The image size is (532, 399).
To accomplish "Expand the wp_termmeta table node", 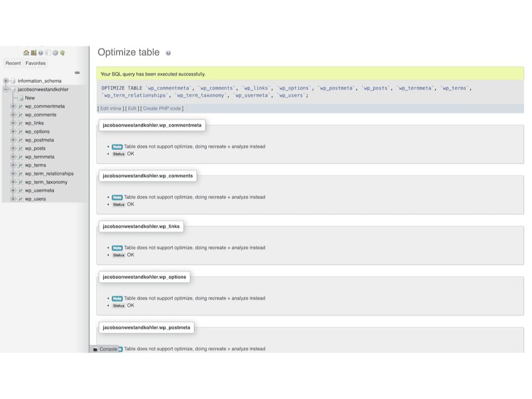I will 13,157.
